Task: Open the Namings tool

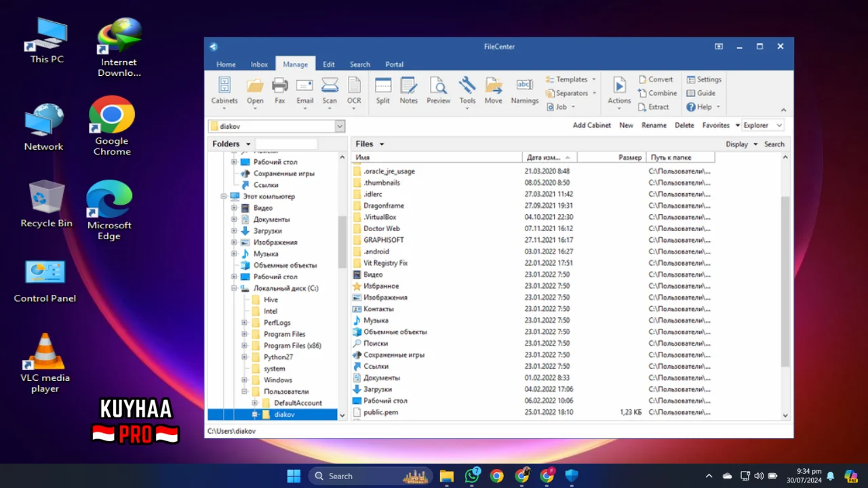Action: [x=524, y=91]
